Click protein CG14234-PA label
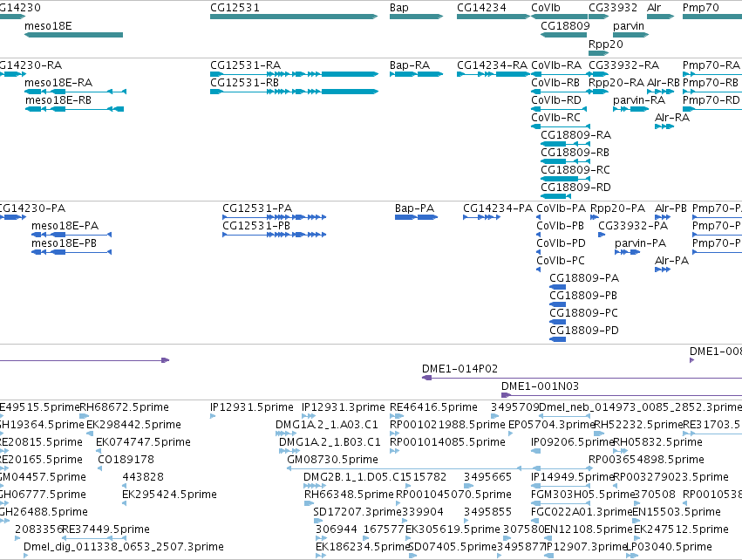Viewport: 742px width, 560px height. [x=498, y=208]
